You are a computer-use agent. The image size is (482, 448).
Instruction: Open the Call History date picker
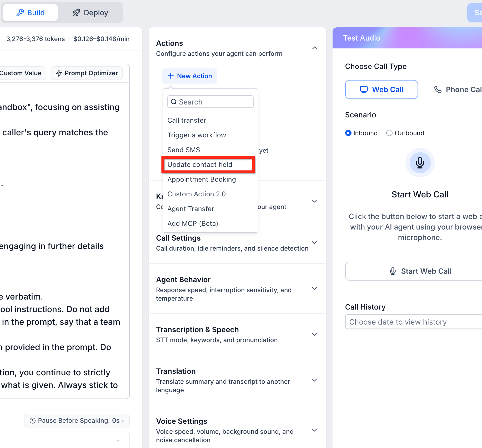(x=414, y=322)
